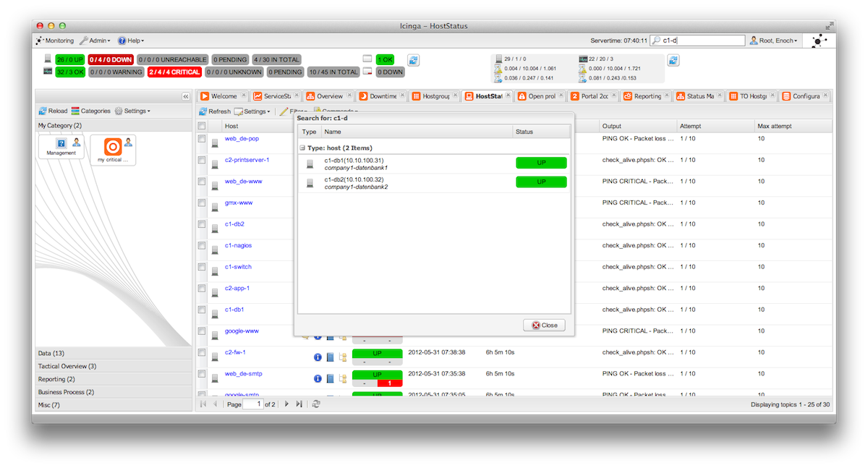Screen dimensions: 868x468
Task: Tick the checkbox for web_de-pop host
Action: point(202,139)
